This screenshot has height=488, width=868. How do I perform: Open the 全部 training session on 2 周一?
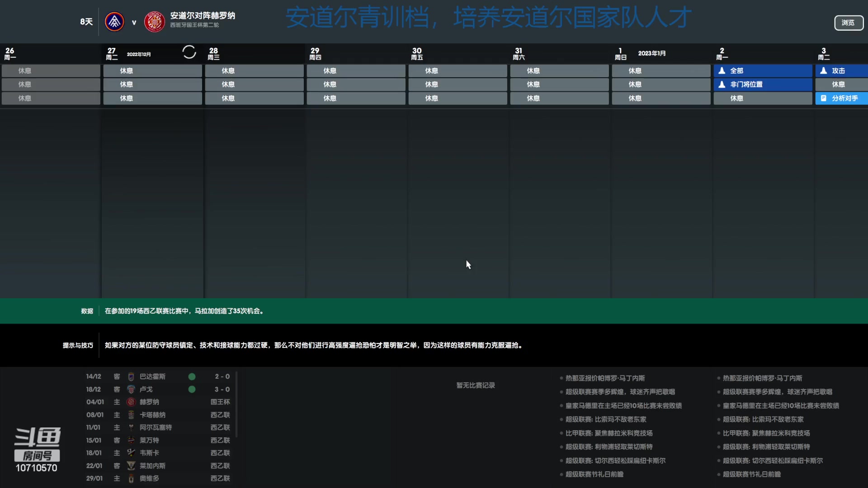[x=763, y=71]
